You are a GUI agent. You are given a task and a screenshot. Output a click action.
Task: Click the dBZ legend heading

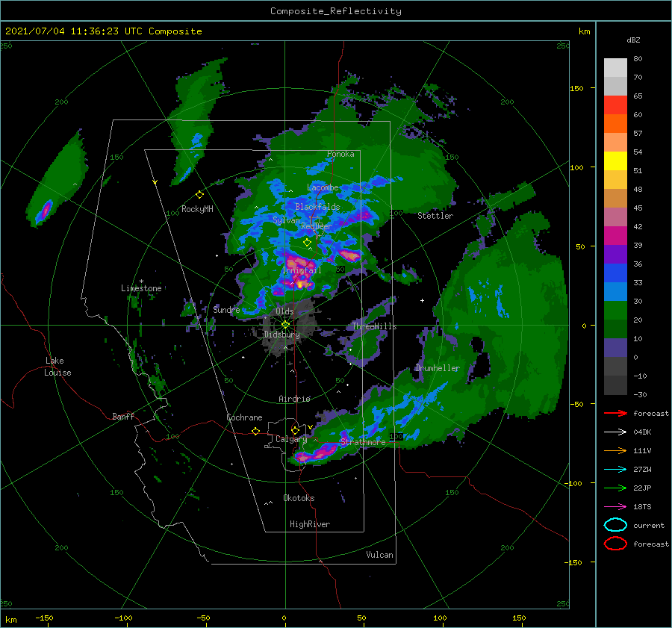[x=633, y=40]
